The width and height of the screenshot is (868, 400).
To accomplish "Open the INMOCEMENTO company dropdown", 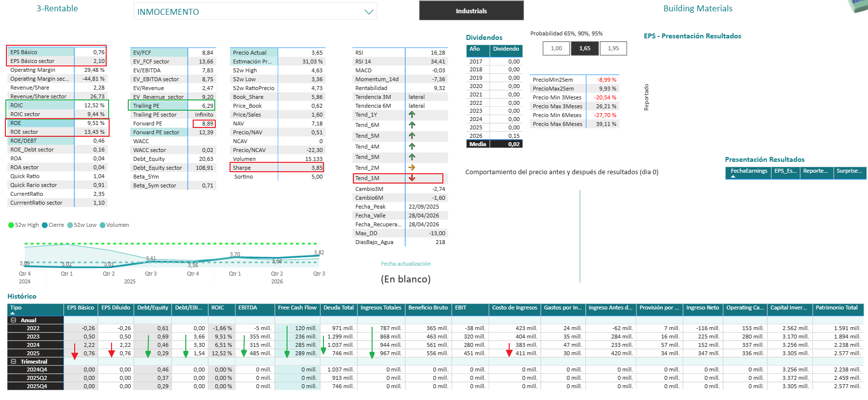I will click(x=255, y=11).
